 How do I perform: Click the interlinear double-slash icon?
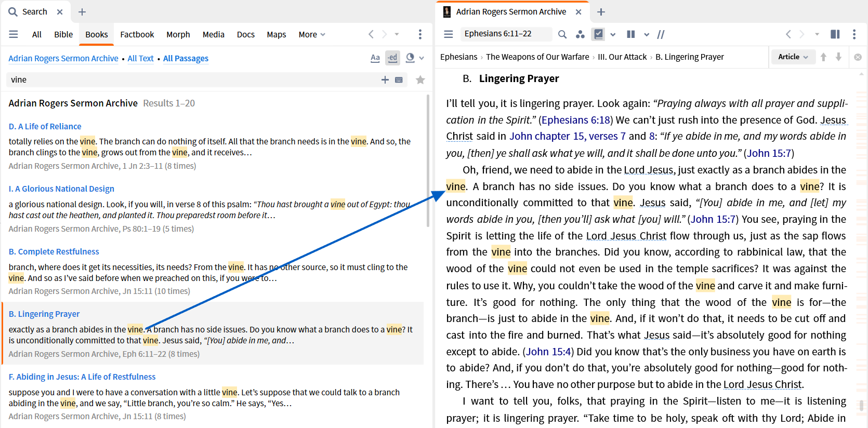[661, 34]
